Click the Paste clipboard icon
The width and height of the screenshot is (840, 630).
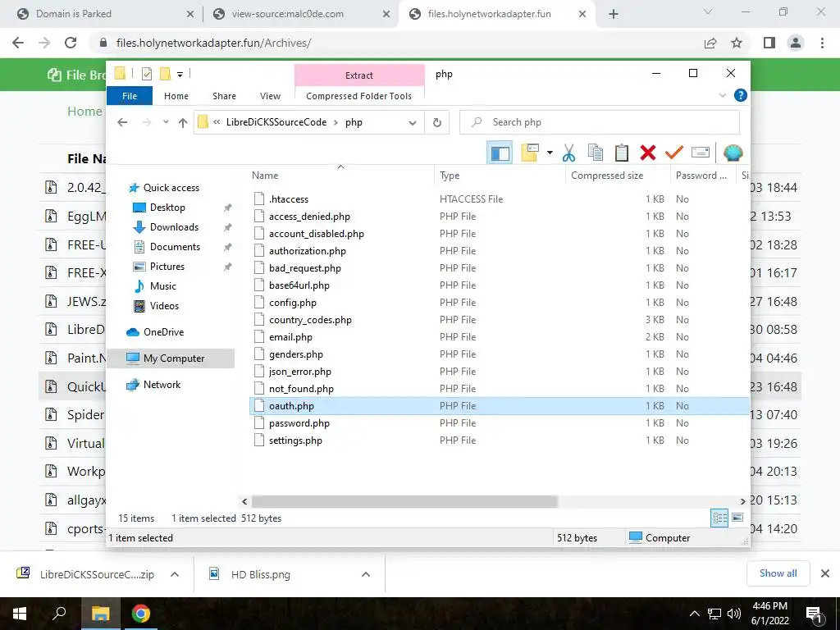point(622,153)
